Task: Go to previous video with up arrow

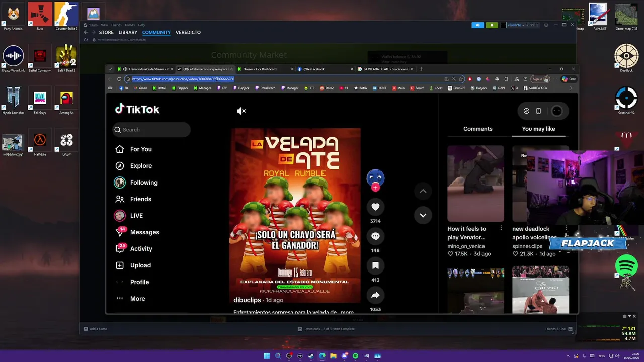Action: [x=423, y=191]
